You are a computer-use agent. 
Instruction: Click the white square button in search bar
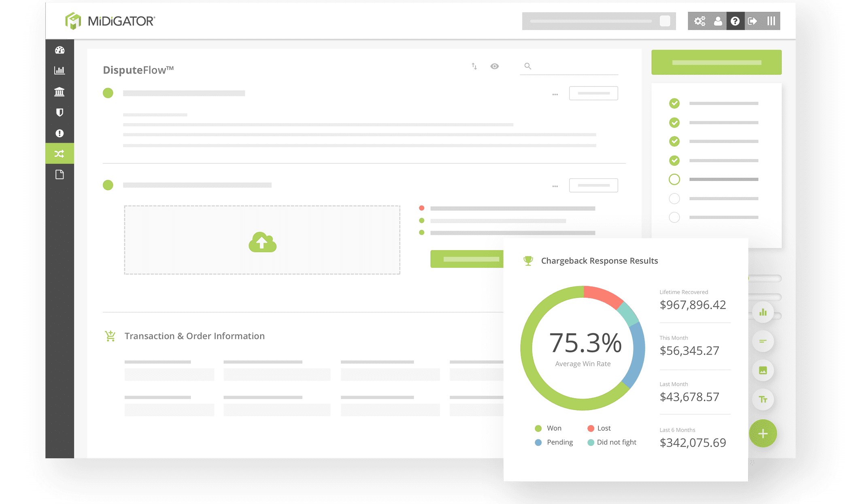click(665, 21)
